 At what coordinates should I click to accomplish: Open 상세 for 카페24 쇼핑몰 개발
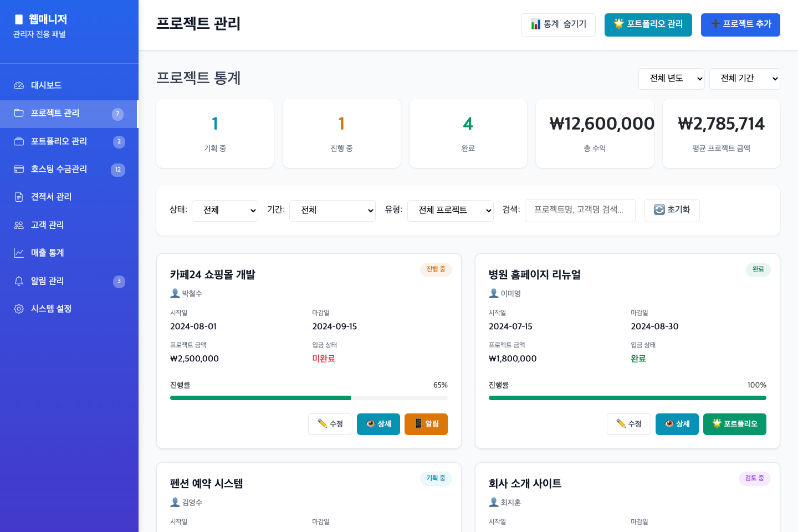point(378,424)
